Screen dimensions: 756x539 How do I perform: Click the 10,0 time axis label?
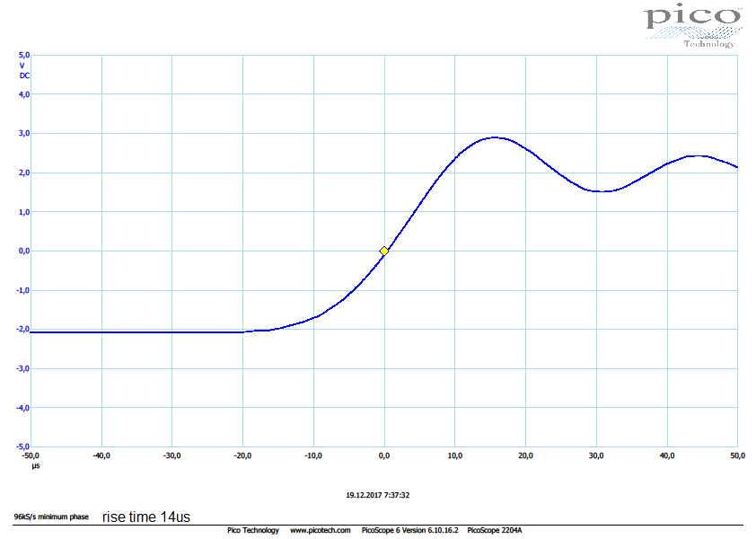[x=454, y=455]
